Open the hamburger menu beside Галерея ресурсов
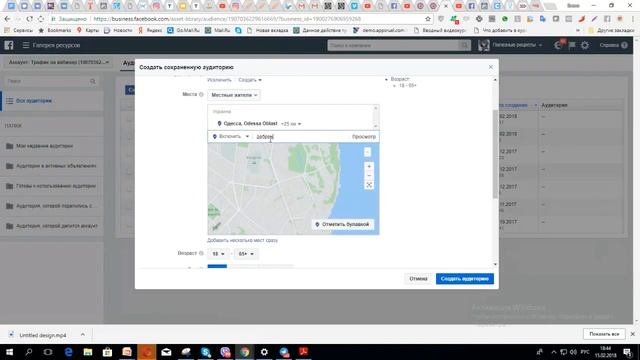 click(x=26, y=45)
